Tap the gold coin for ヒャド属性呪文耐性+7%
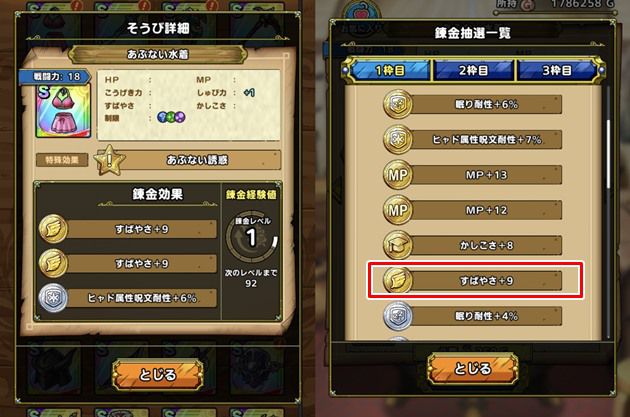 coord(398,140)
